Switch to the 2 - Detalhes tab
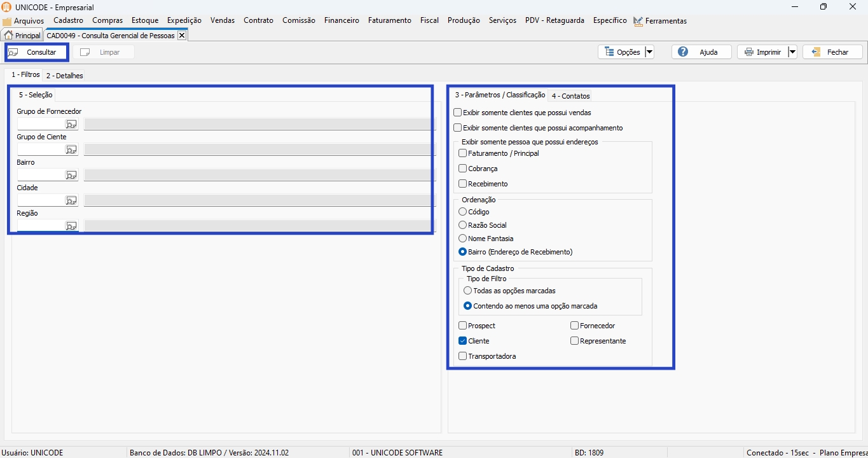868x458 pixels. pyautogui.click(x=64, y=76)
